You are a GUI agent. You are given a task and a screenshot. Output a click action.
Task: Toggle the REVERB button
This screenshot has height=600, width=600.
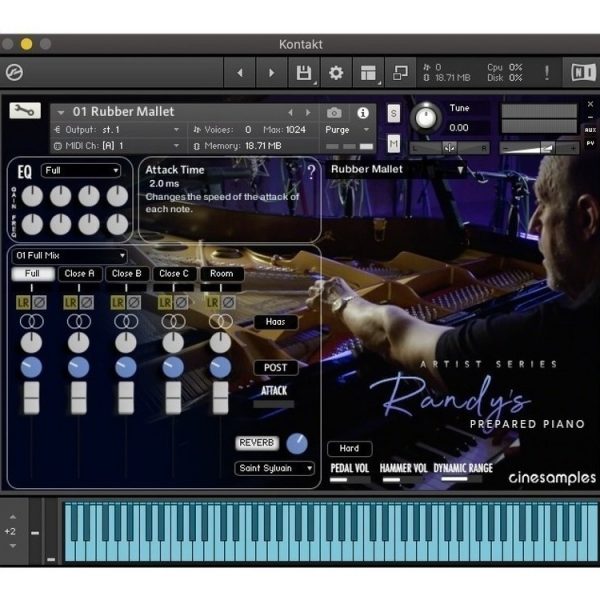click(256, 443)
